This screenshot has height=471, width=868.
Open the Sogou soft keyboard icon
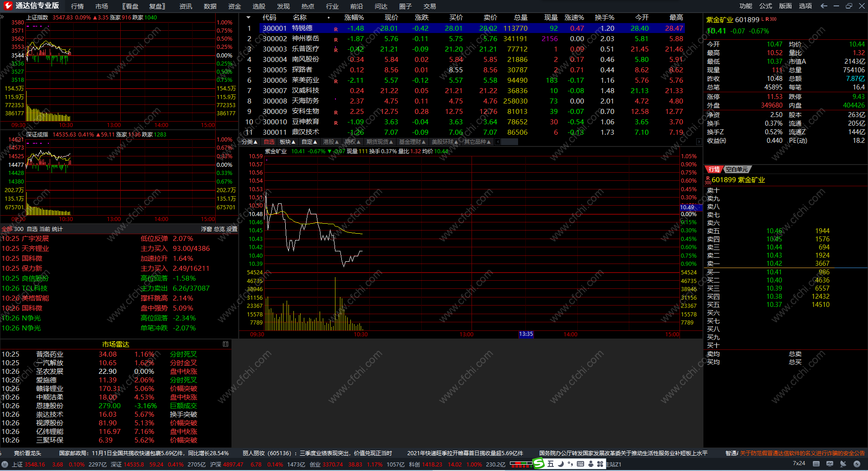pos(580,464)
